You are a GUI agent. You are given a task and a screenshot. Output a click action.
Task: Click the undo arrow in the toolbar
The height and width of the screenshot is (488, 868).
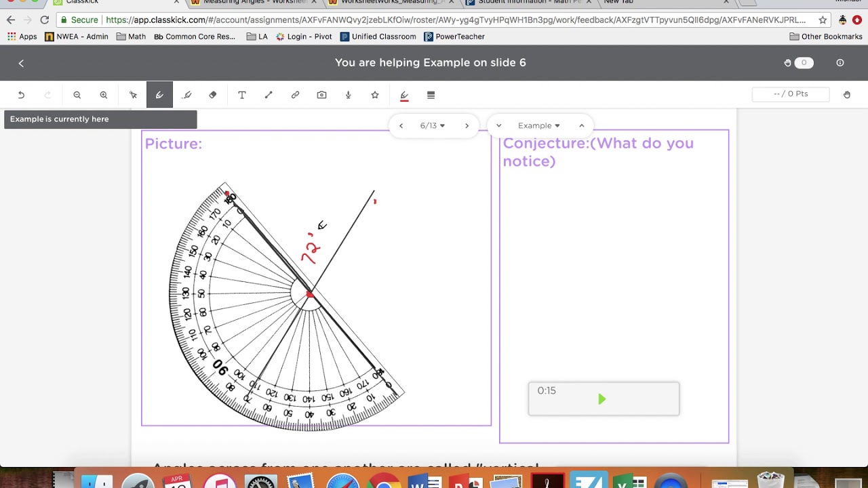pyautogui.click(x=21, y=95)
